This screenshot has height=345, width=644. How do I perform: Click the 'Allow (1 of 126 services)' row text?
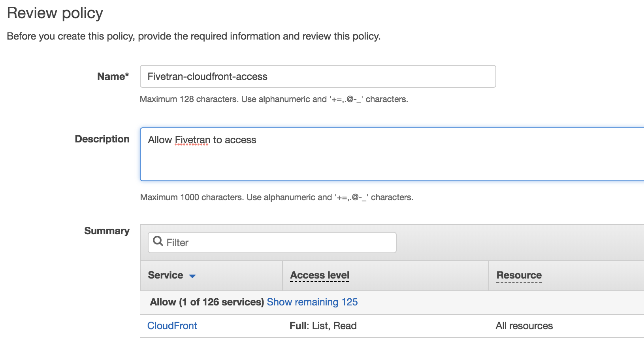(207, 302)
